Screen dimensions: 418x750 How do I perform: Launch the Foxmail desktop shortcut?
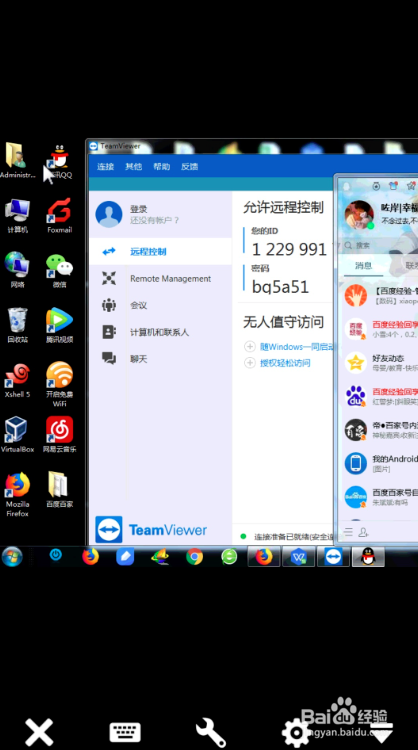pyautogui.click(x=60, y=215)
